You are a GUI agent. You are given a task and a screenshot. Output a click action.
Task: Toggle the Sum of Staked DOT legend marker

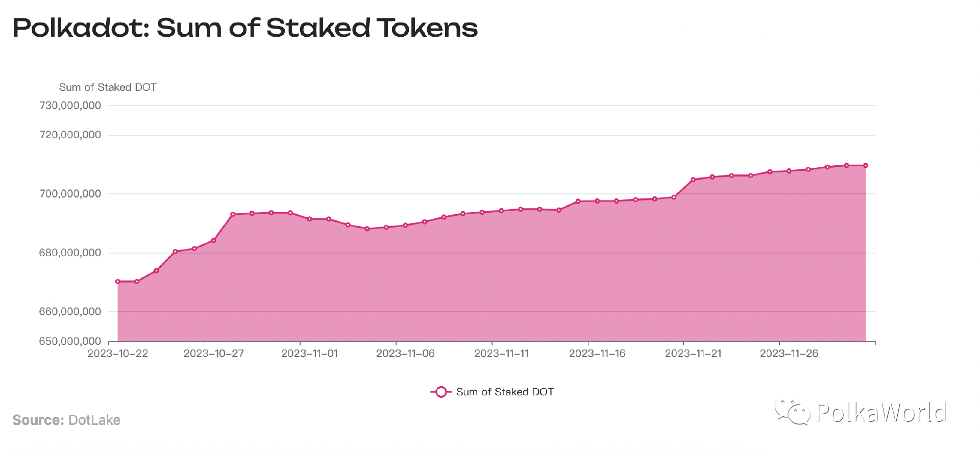[441, 392]
